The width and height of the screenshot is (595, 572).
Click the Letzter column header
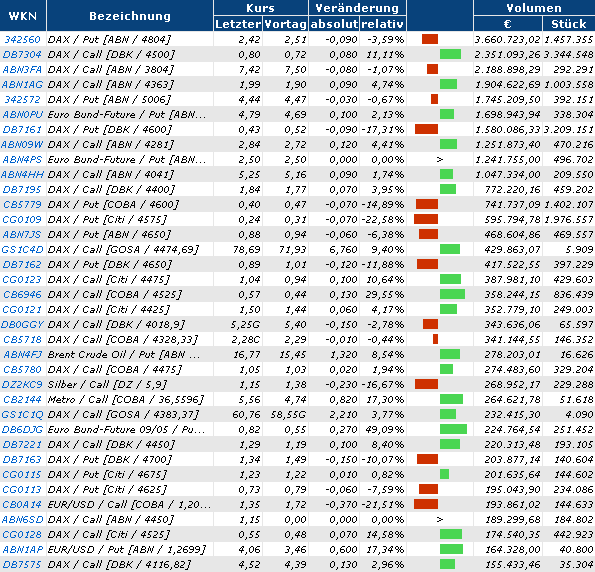point(238,24)
